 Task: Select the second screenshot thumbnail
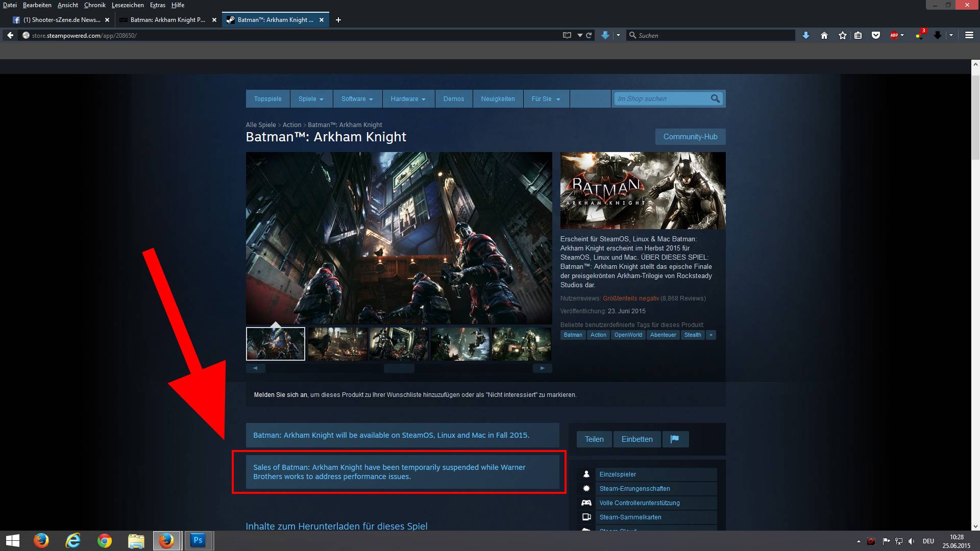[337, 344]
